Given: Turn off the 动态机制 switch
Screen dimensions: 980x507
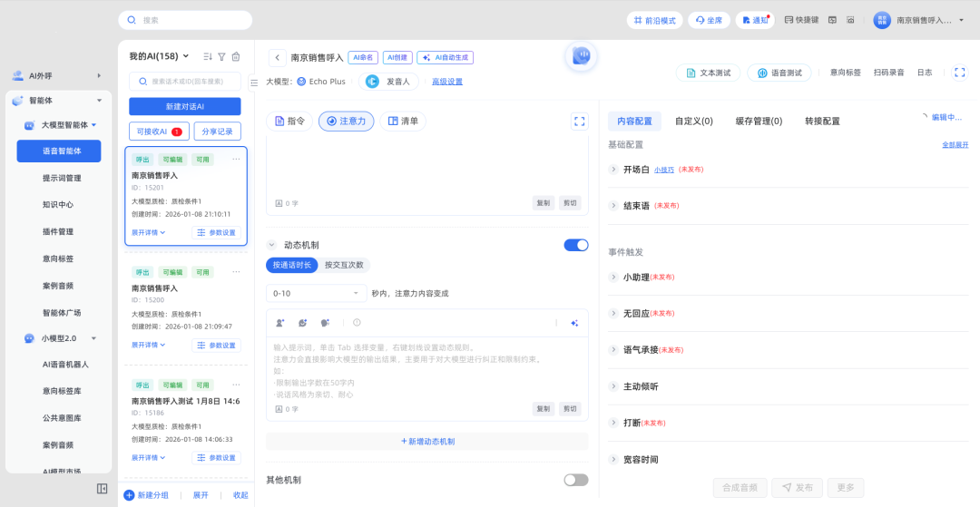Looking at the screenshot, I should tap(575, 245).
